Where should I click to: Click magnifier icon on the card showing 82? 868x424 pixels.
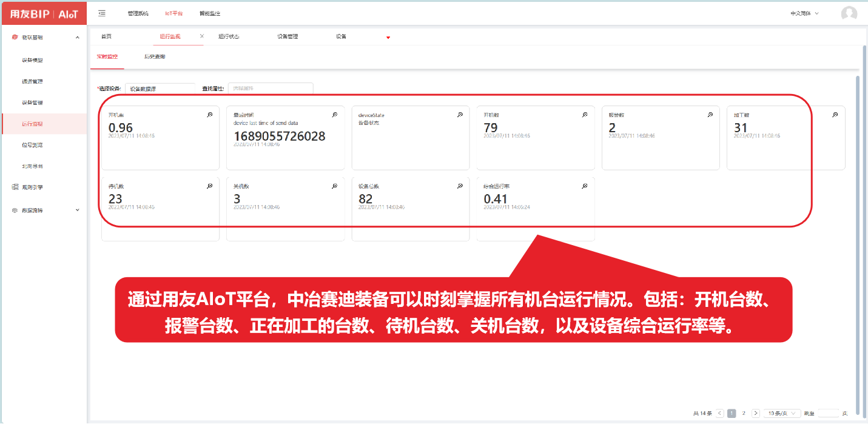tap(460, 186)
